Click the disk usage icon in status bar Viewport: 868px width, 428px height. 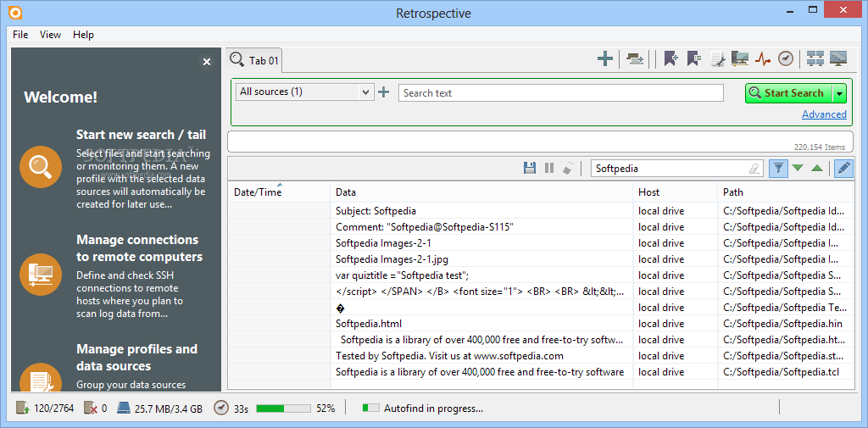[124, 409]
